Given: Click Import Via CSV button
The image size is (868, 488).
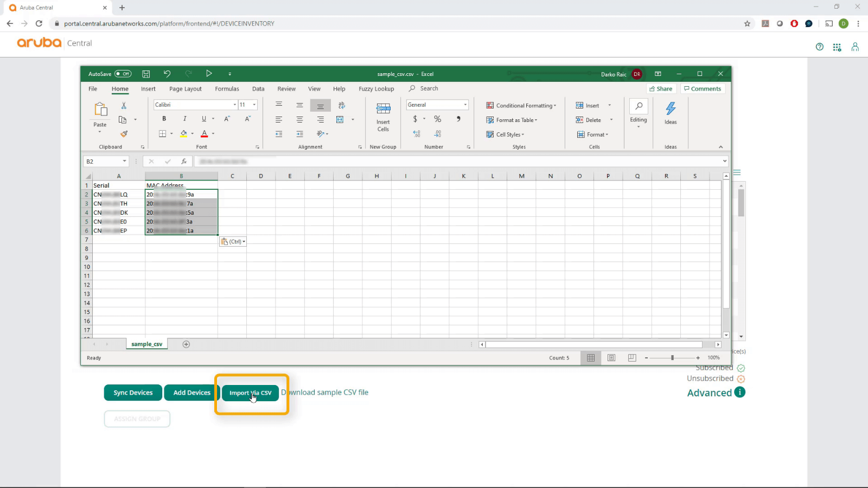Looking at the screenshot, I should (250, 393).
